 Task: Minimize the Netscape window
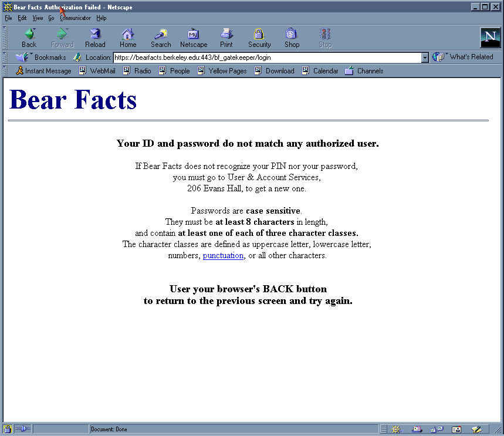(476, 7)
